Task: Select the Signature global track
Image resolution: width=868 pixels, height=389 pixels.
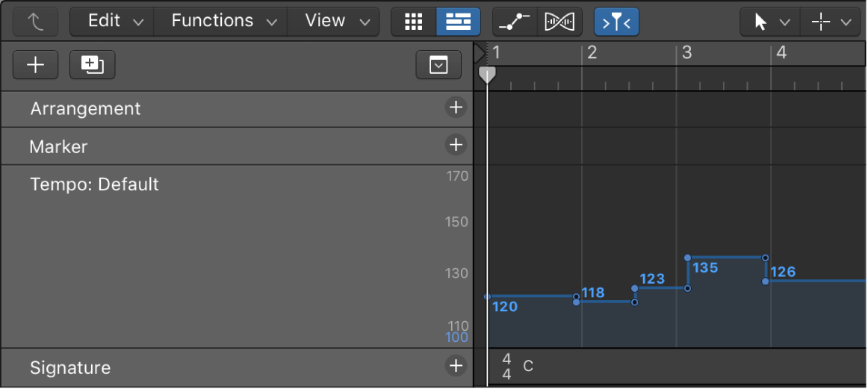Action: (236, 367)
